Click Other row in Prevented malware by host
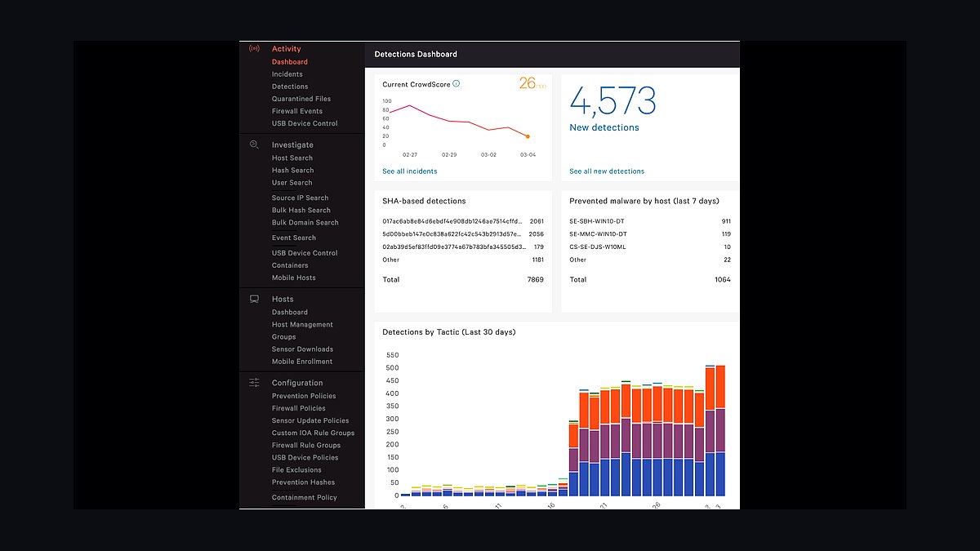The height and width of the screenshot is (551, 980). point(650,260)
